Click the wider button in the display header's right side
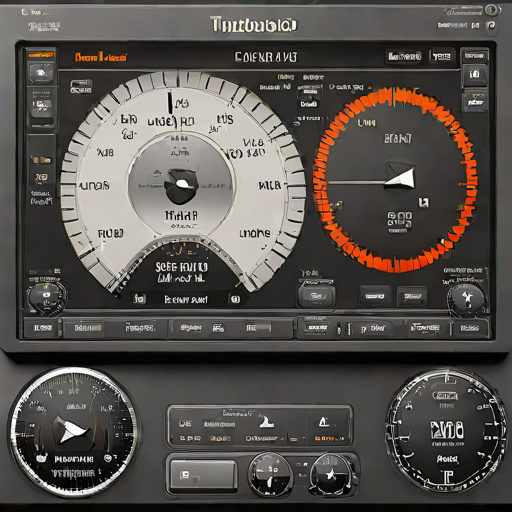Screen dimensions: 512x512 tap(404, 56)
